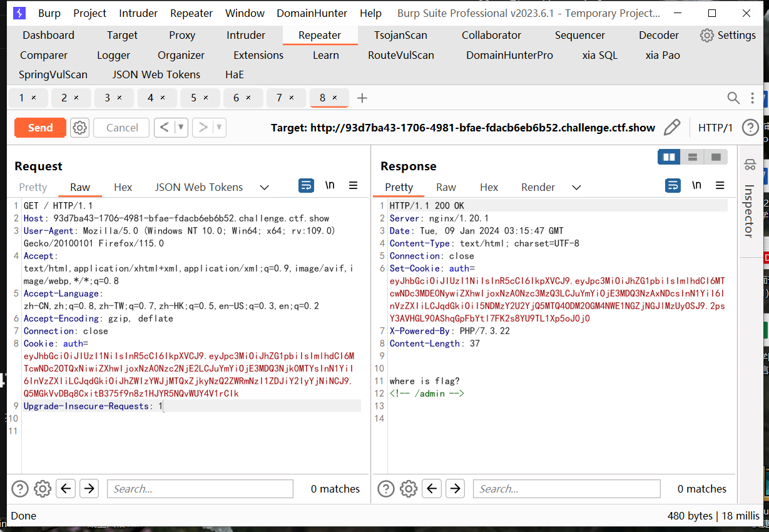This screenshot has width=769, height=532.
Task: Click the response Inspector label
Action: [x=749, y=211]
